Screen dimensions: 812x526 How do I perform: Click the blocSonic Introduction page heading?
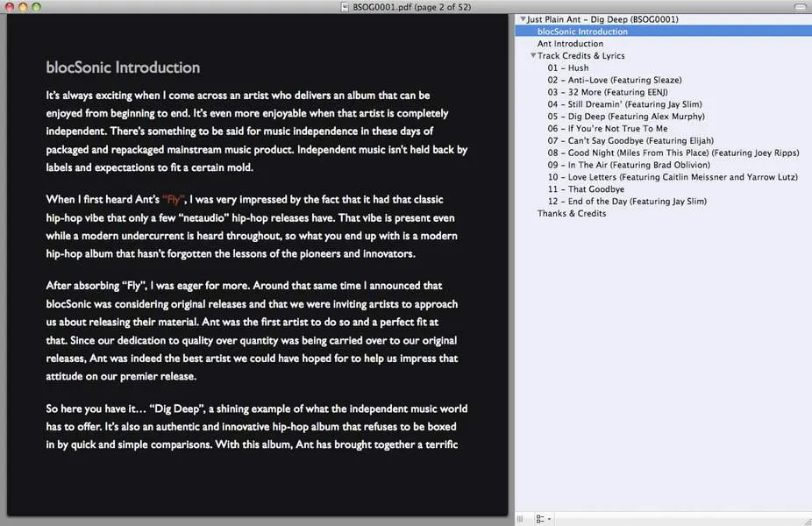click(x=123, y=68)
